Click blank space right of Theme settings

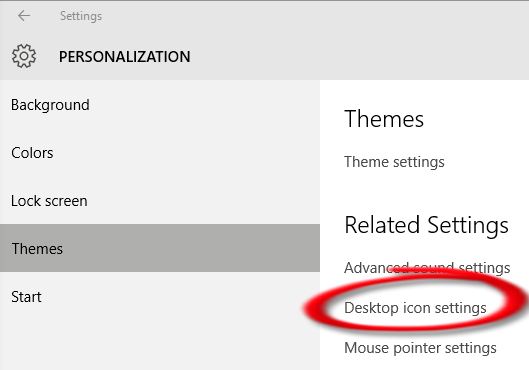pyautogui.click(x=486, y=162)
